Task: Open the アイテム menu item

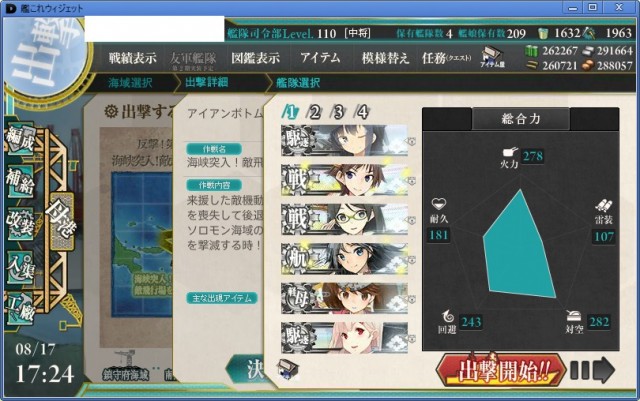Action: pyautogui.click(x=320, y=58)
